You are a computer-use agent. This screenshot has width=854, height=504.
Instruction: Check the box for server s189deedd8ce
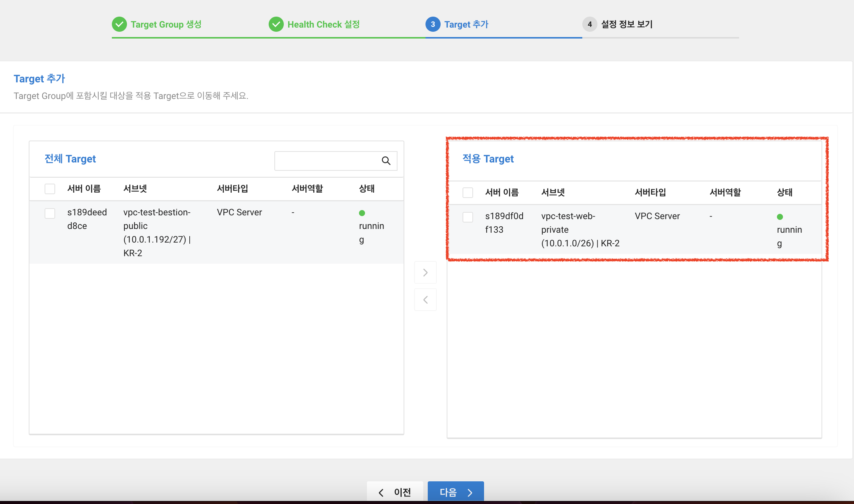tap(50, 213)
